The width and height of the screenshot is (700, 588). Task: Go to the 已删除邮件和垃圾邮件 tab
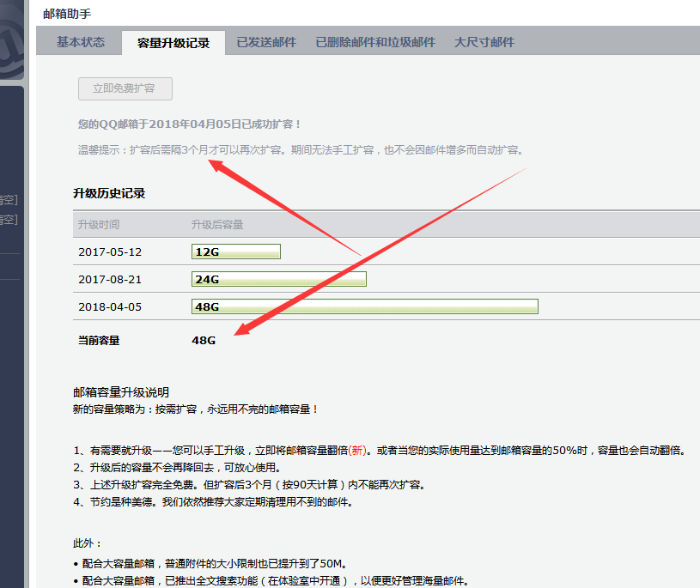pyautogui.click(x=375, y=42)
